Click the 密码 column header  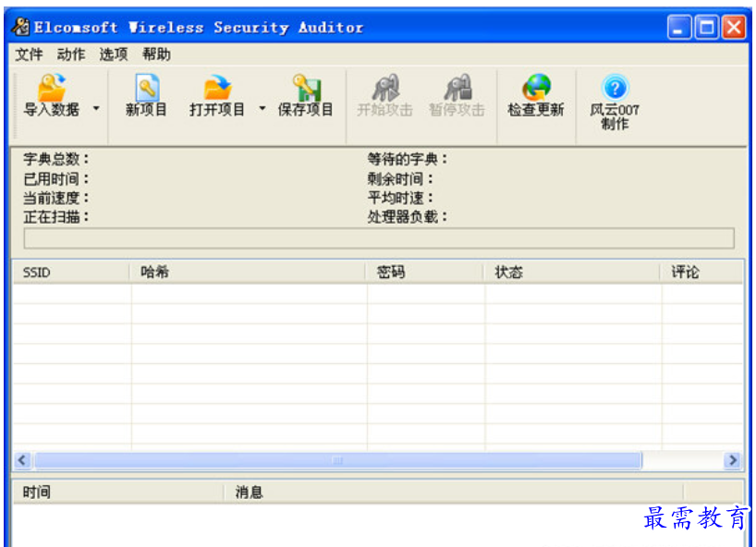pyautogui.click(x=424, y=273)
